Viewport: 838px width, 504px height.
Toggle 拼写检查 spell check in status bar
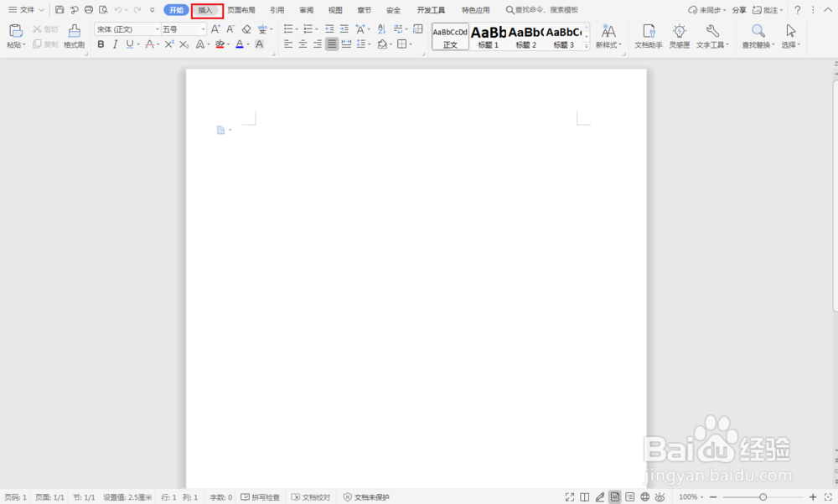(x=261, y=497)
